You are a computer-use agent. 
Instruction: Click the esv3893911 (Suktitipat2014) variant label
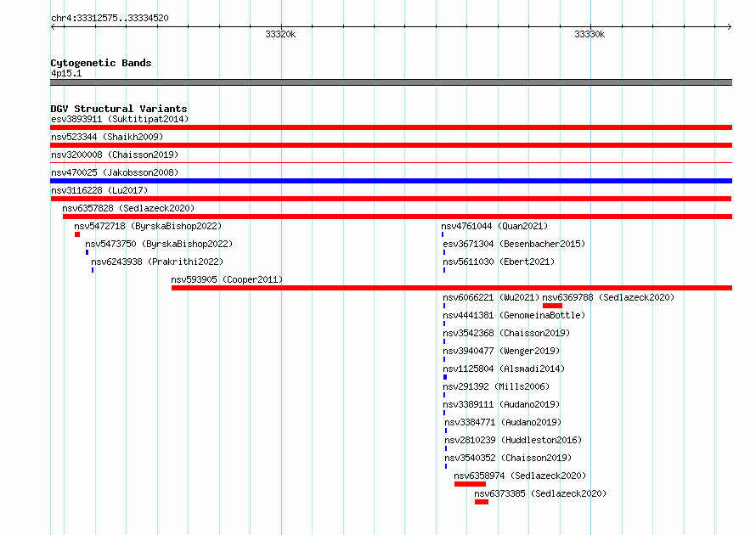pos(120,119)
